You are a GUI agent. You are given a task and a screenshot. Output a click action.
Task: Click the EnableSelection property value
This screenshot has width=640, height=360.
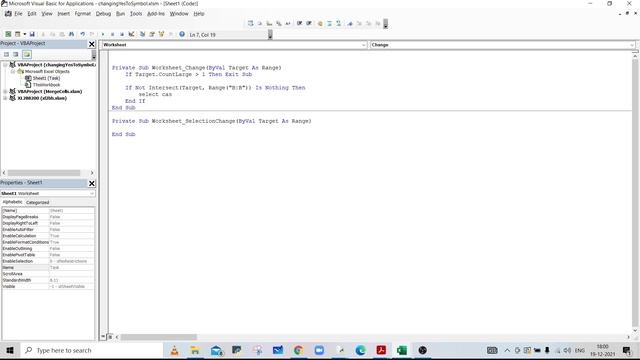(x=71, y=261)
